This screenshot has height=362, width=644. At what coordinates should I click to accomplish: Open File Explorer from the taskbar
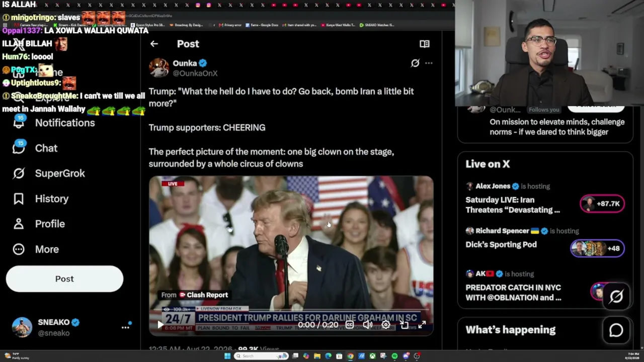coord(317,356)
